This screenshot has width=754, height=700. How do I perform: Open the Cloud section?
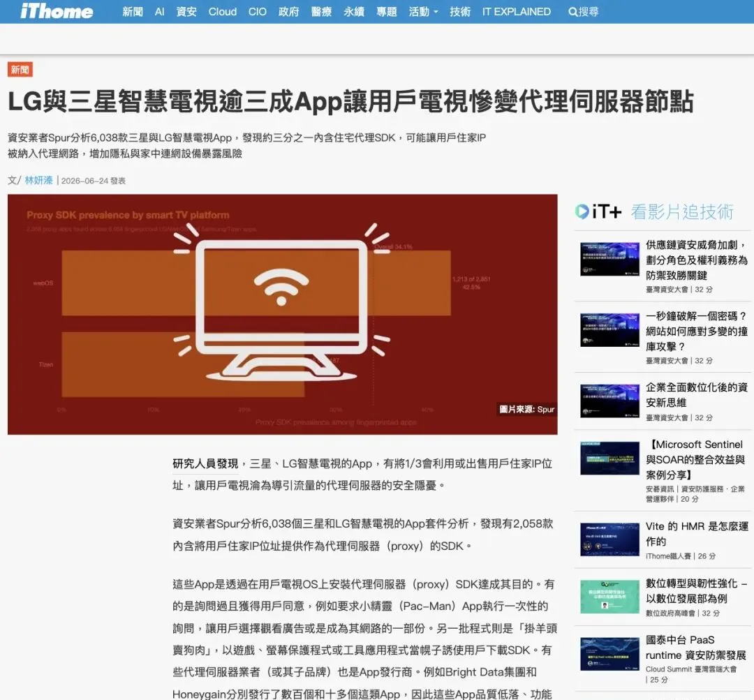pyautogui.click(x=223, y=12)
